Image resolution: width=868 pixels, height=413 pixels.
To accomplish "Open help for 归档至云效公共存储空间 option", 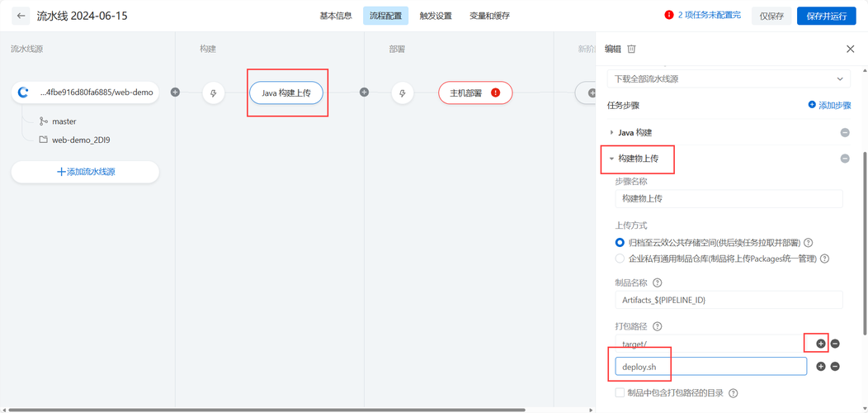I will pos(809,242).
